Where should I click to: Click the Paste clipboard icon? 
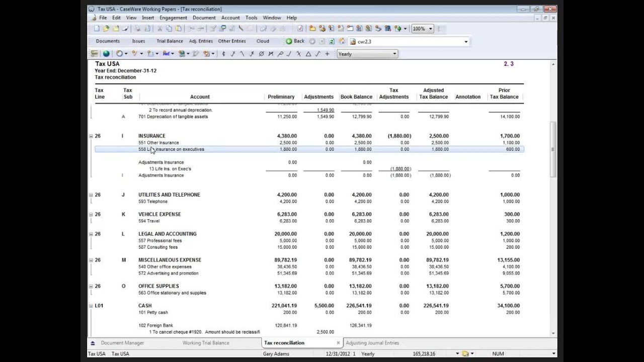pos(179,29)
